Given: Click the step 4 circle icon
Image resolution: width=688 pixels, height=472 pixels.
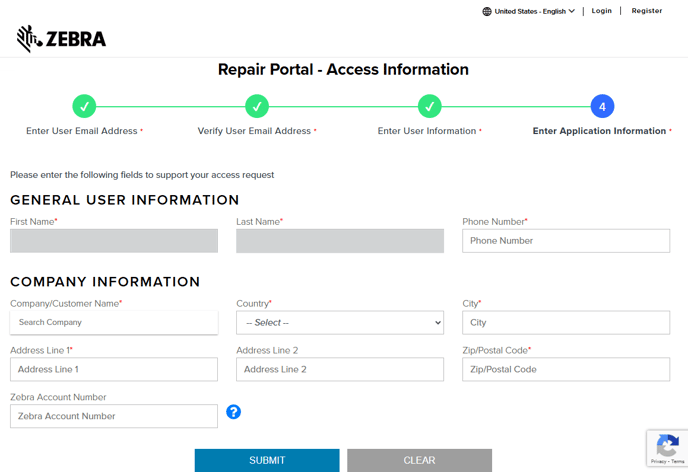Looking at the screenshot, I should [x=602, y=106].
